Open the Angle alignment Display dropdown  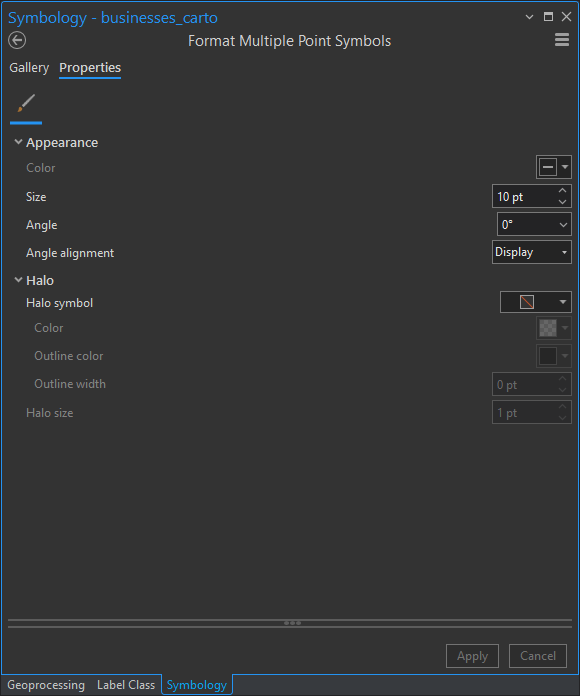point(532,252)
